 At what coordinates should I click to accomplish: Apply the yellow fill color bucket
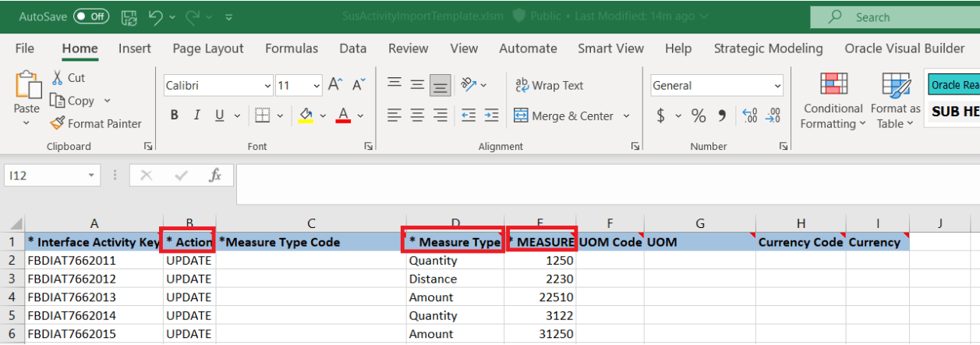(305, 116)
